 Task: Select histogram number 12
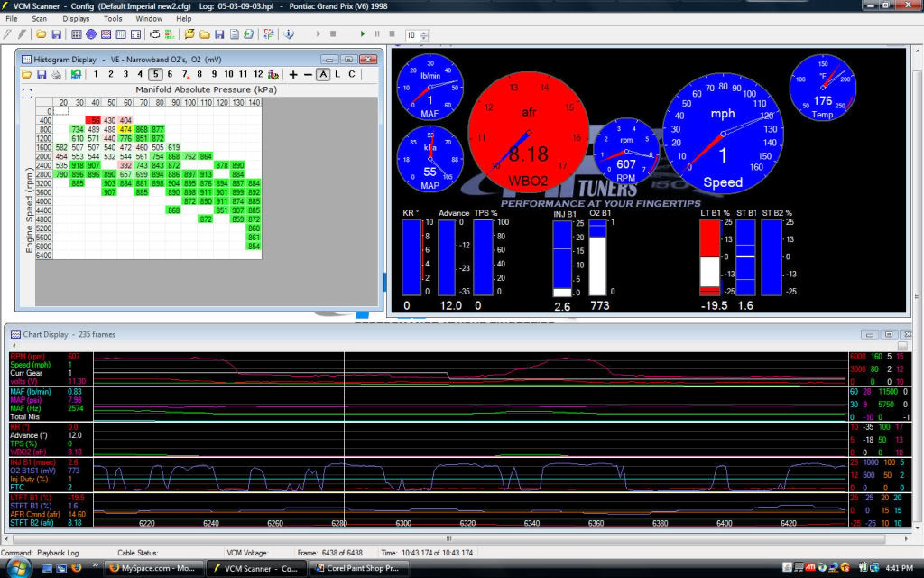click(258, 74)
